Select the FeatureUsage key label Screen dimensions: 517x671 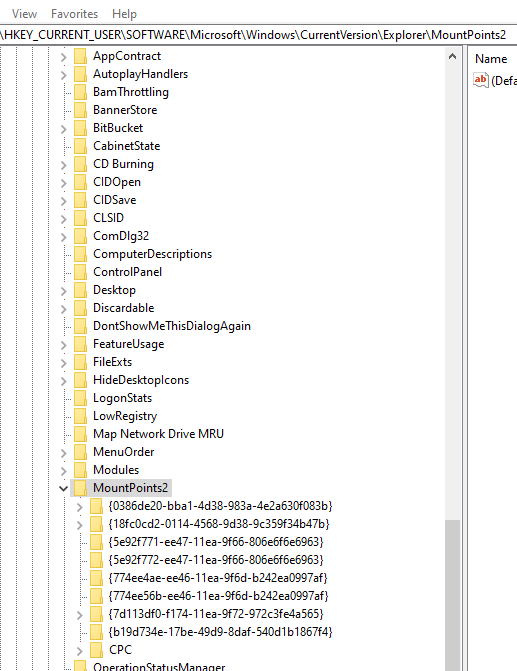(128, 344)
